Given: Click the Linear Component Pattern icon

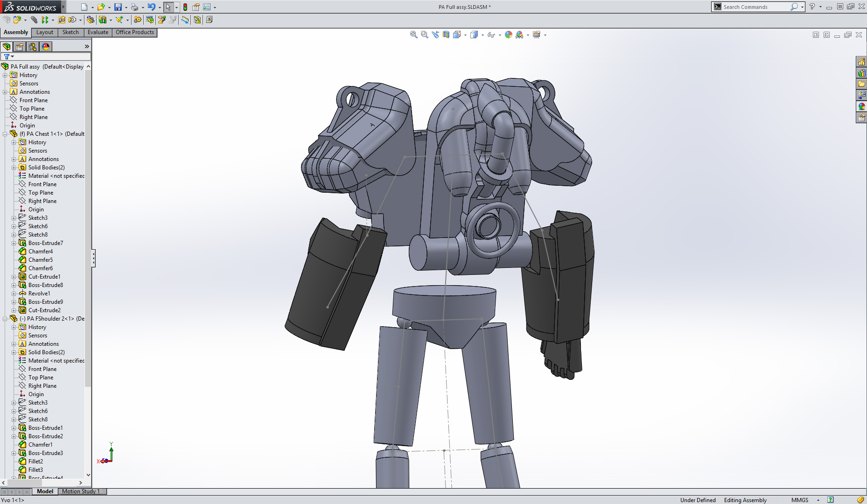Looking at the screenshot, I should 45,20.
